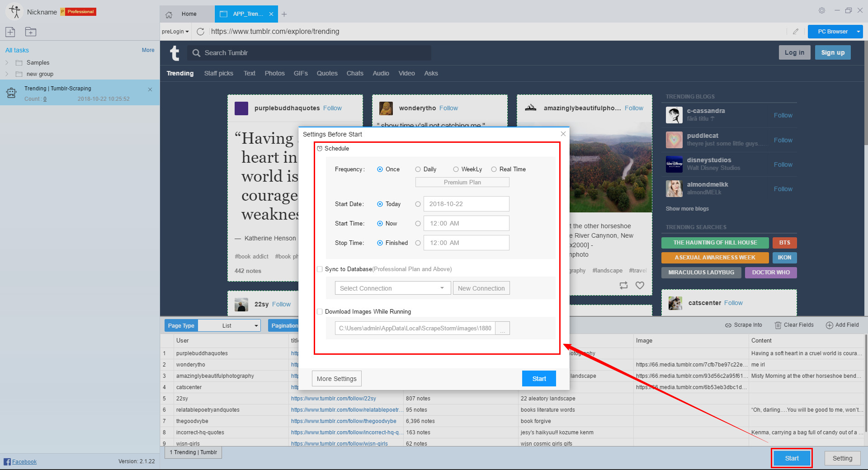This screenshot has height=470, width=868.
Task: Click the URL edit pencil icon
Action: coord(796,31)
